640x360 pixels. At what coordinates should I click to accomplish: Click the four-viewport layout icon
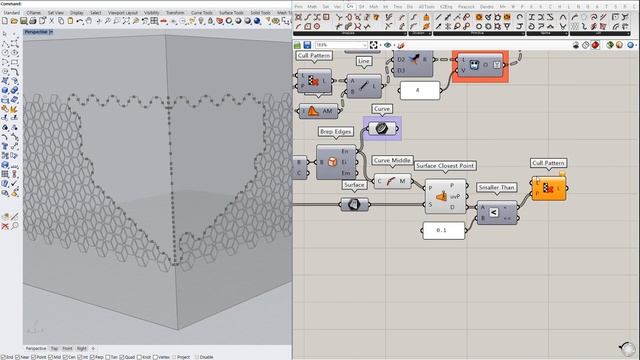click(154, 21)
